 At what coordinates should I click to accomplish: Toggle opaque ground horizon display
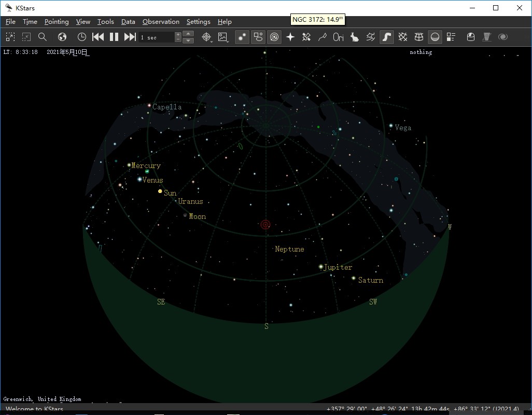coord(435,37)
